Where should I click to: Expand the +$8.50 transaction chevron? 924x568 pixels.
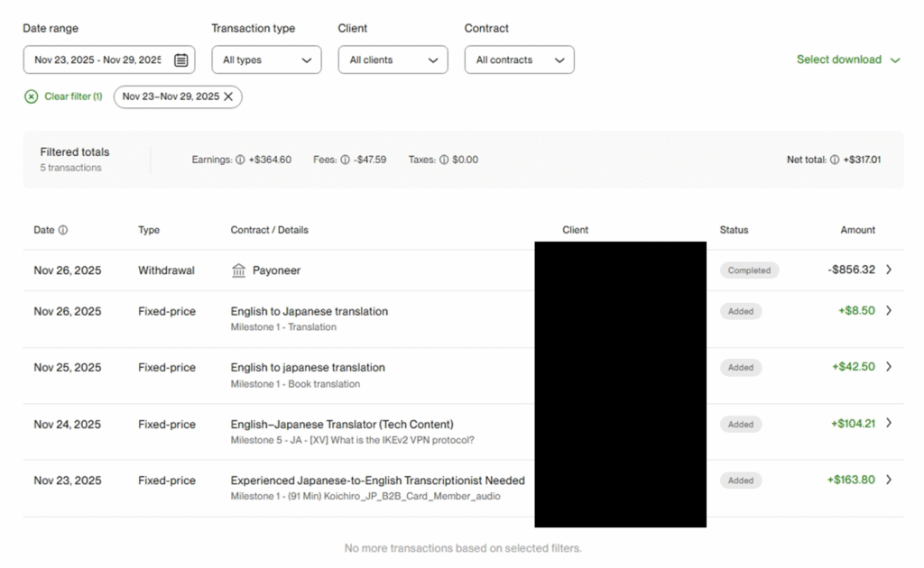coord(889,311)
